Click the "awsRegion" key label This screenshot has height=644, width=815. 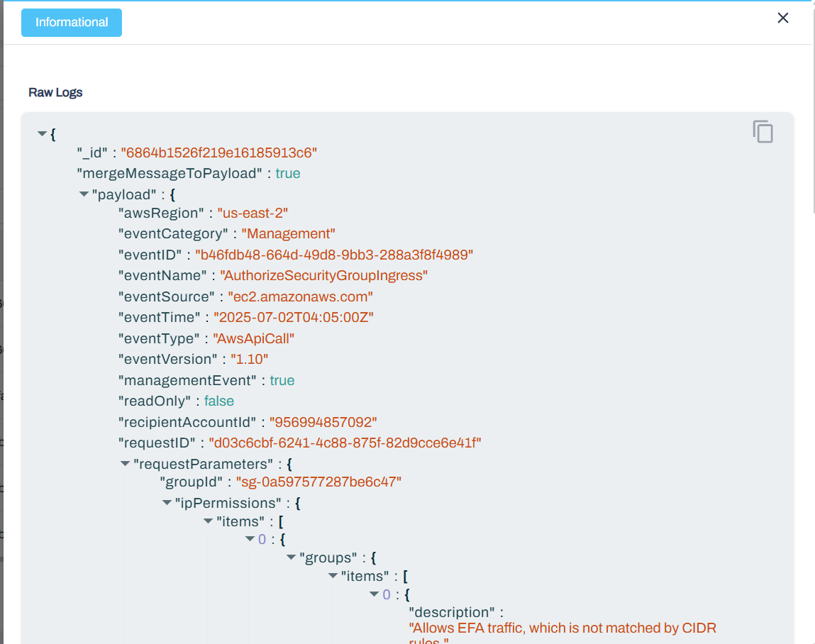(161, 213)
